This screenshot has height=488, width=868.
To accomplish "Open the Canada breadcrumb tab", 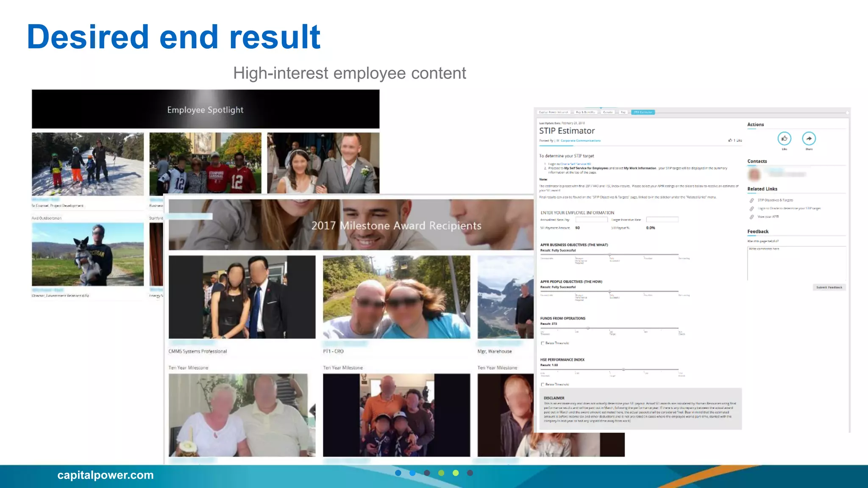I will point(608,112).
